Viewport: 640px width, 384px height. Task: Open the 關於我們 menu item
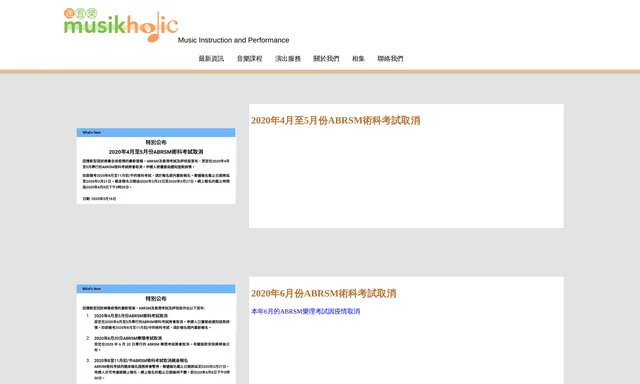pos(326,59)
